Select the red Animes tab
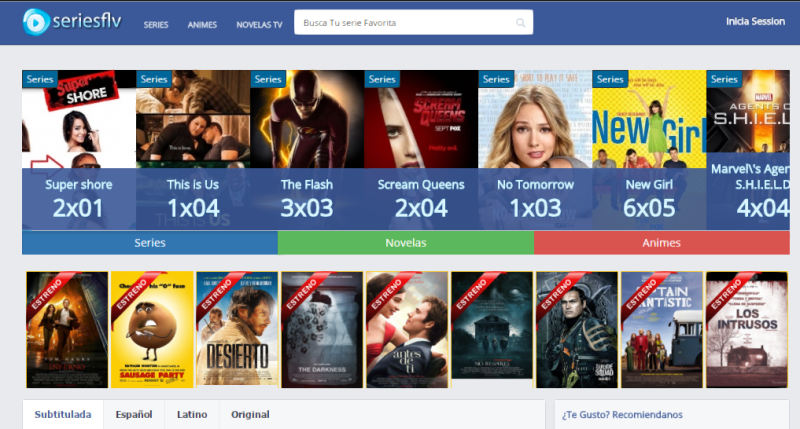 662,243
